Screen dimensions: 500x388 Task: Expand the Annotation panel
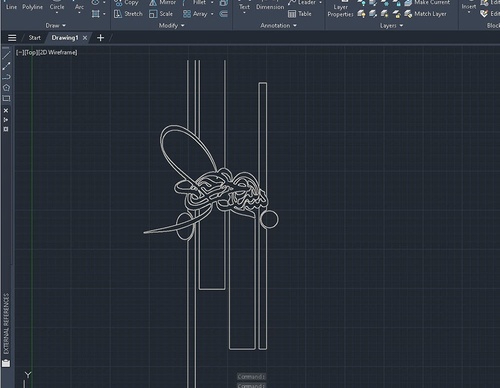(278, 25)
